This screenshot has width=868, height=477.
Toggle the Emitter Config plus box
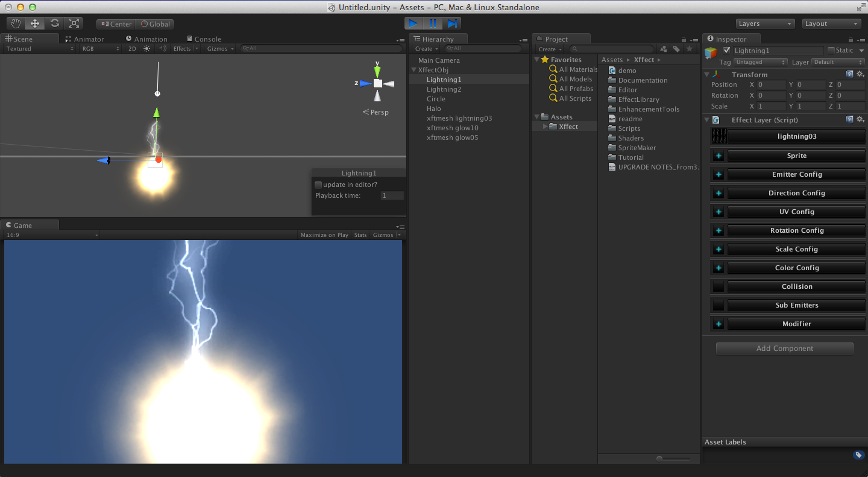point(719,174)
